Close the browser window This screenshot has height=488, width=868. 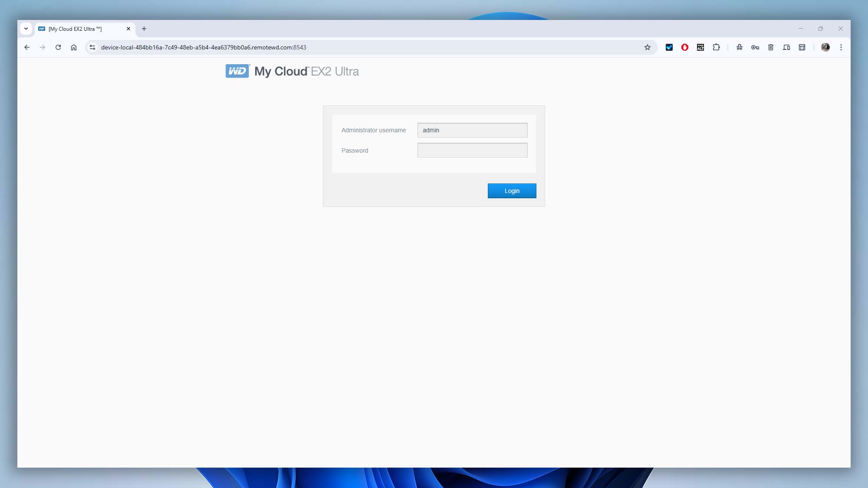841,29
